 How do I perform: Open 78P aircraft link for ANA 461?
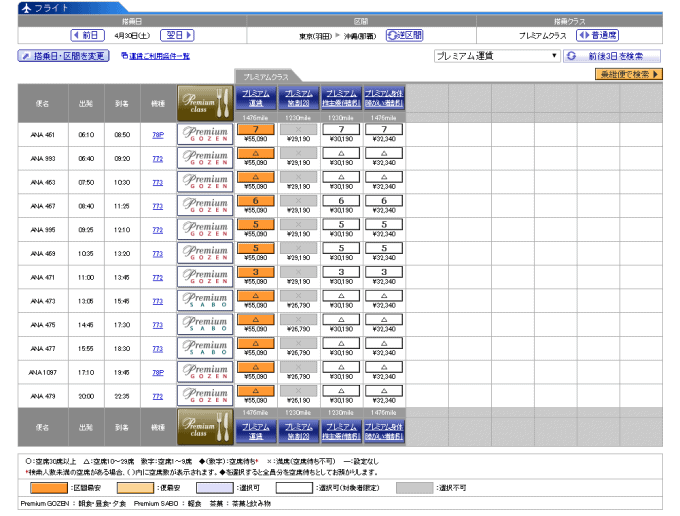(x=158, y=135)
